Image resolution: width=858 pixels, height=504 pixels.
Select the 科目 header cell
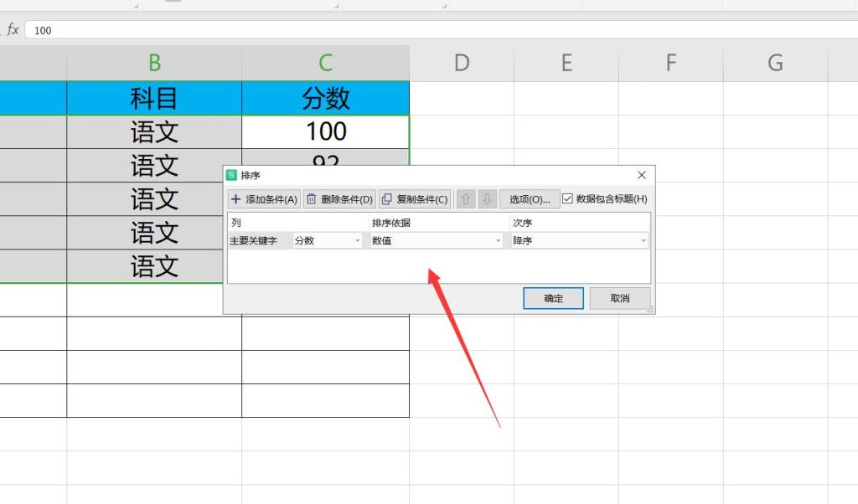[154, 98]
